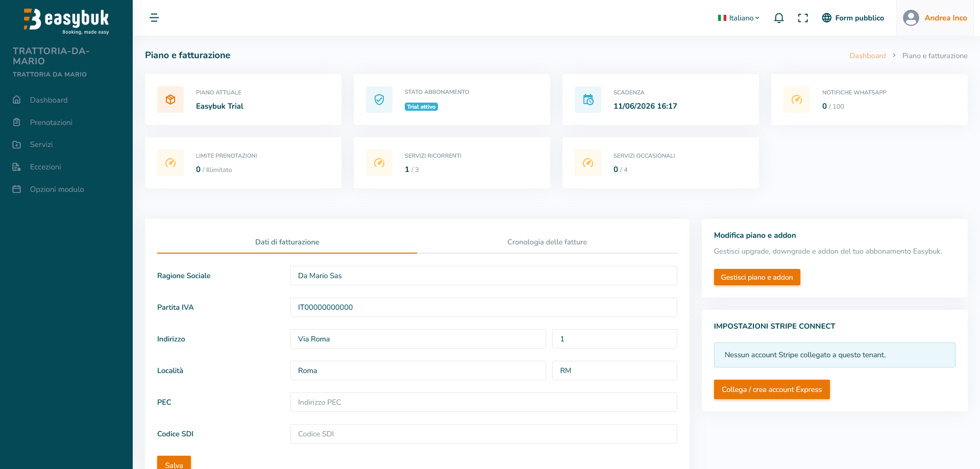This screenshot has width=980, height=469.
Task: Click the Limite prenotazioni gauge icon
Action: point(170,163)
